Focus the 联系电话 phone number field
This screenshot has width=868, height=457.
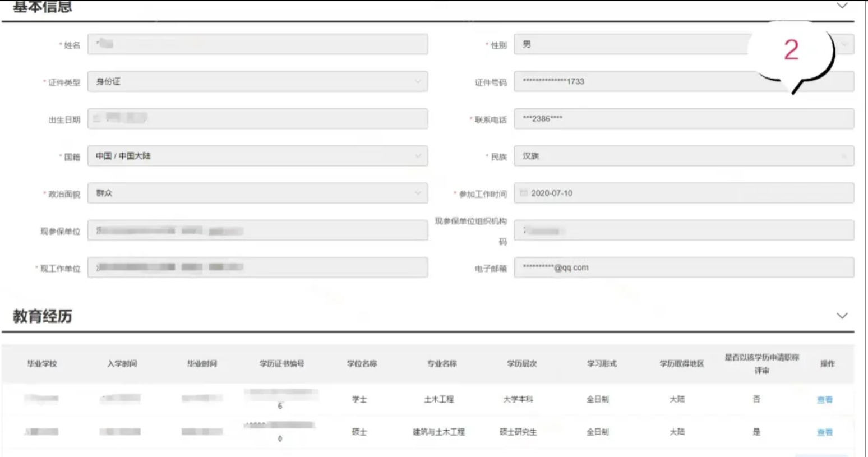click(684, 118)
